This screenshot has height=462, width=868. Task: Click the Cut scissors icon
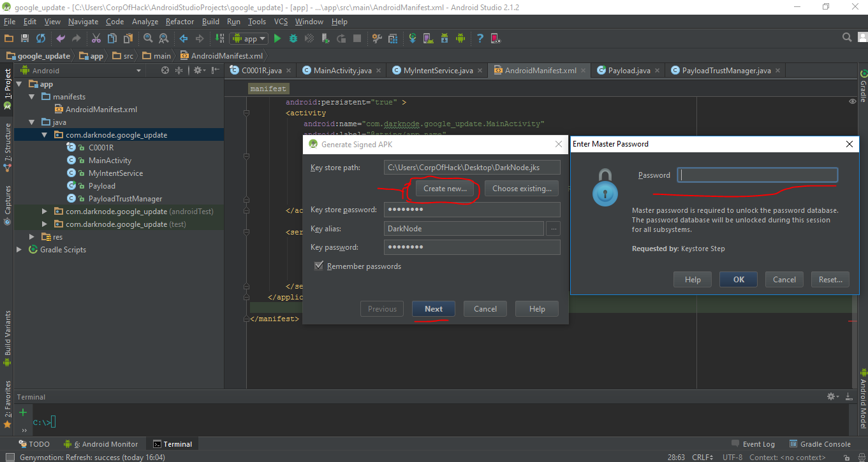point(96,38)
